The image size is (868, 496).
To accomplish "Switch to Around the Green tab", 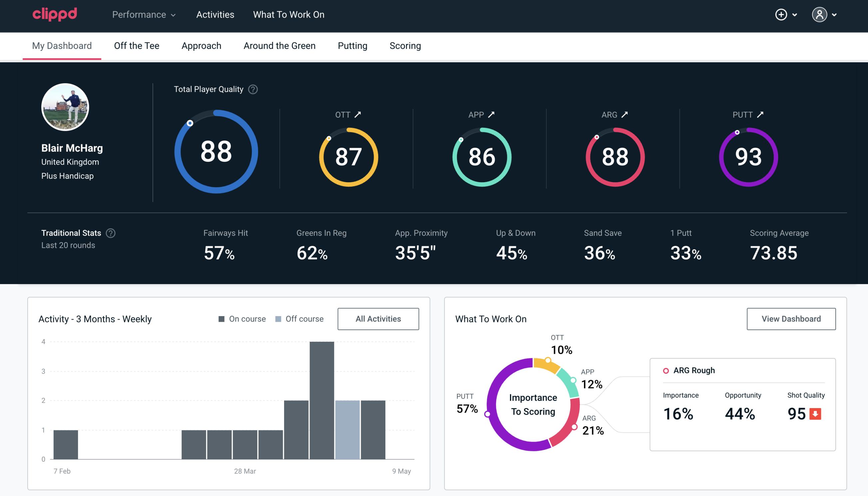I will (x=279, y=45).
